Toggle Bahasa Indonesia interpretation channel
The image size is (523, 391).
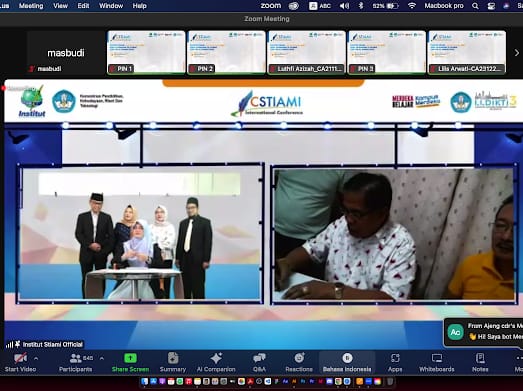347,363
